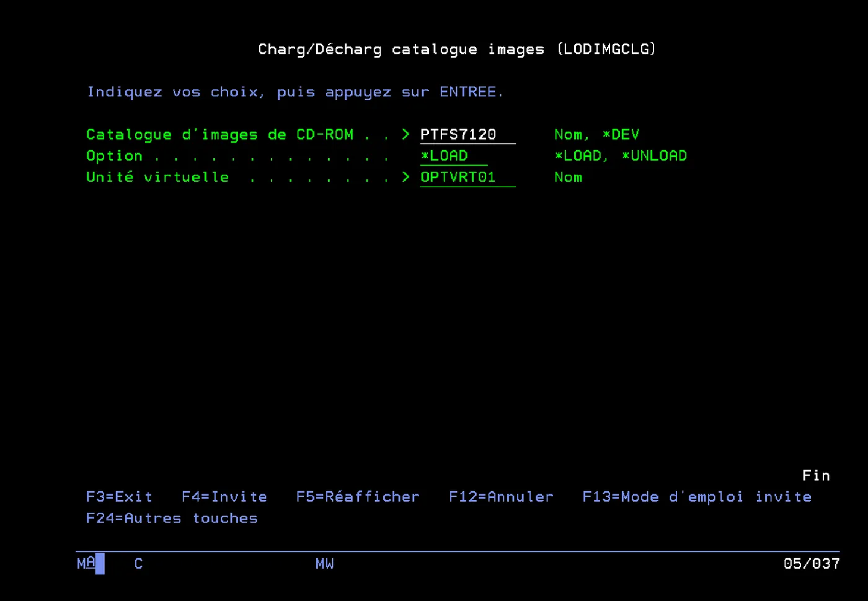Click the MA status indicator
Viewport: 868px width, 601px height.
(x=86, y=563)
